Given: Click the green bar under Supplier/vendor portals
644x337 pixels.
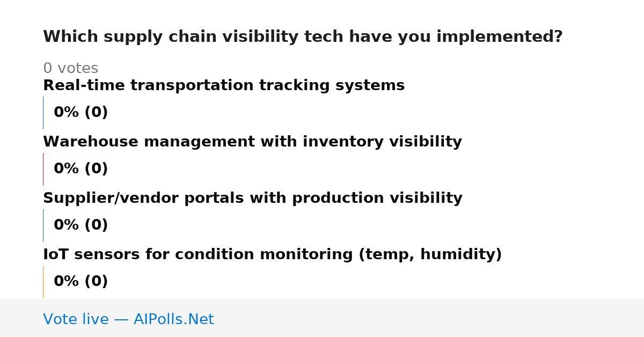Looking at the screenshot, I should [43, 225].
